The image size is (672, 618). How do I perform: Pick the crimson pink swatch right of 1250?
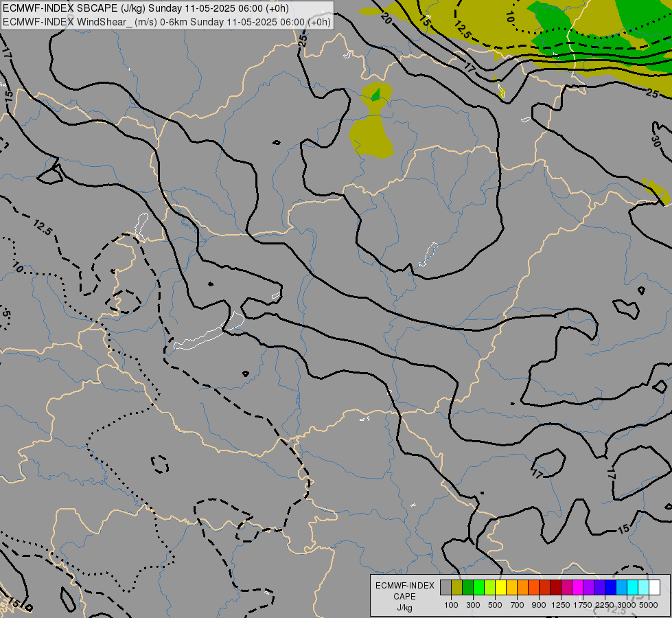tap(566, 588)
